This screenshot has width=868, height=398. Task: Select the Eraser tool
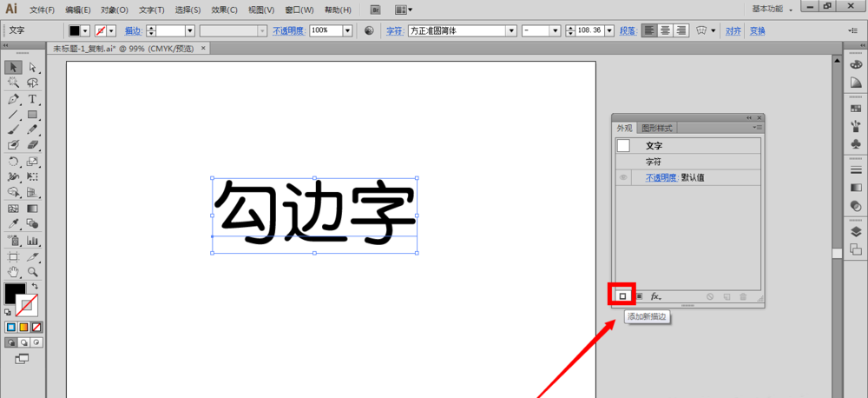pos(33,144)
